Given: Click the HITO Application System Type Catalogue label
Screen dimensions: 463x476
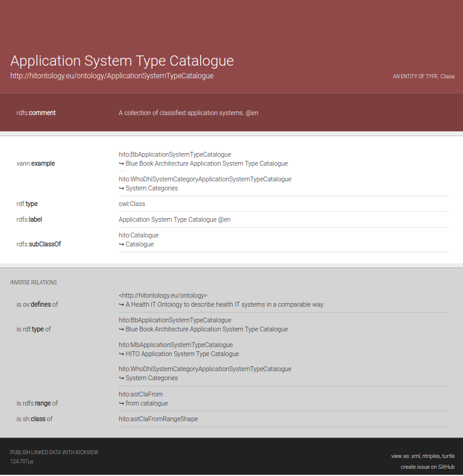Looking at the screenshot, I should (182, 354).
